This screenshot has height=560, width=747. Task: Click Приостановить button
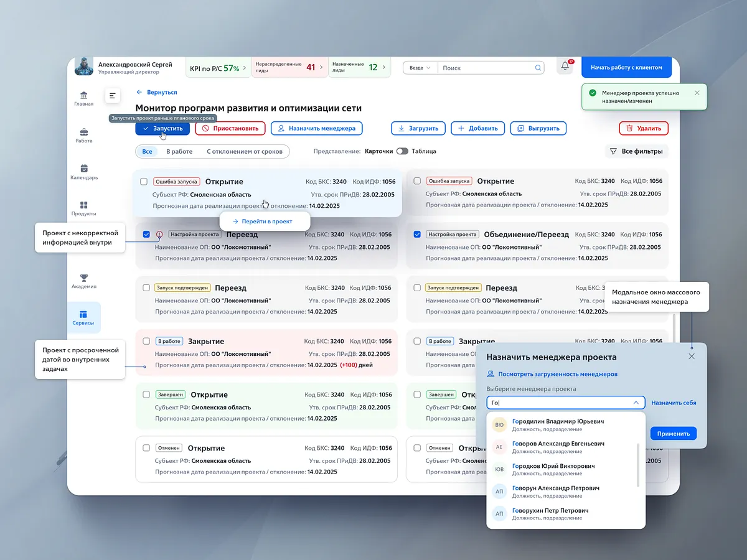(x=230, y=128)
